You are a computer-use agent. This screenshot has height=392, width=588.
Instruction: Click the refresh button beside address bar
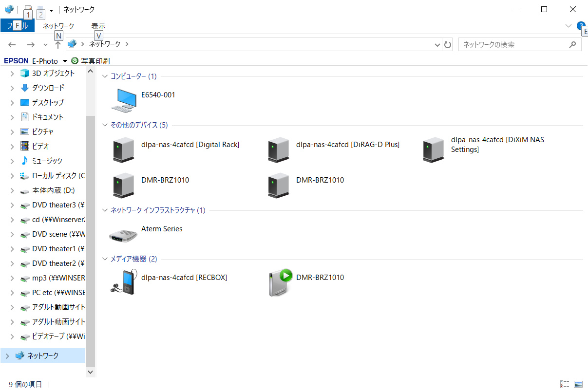coord(448,44)
